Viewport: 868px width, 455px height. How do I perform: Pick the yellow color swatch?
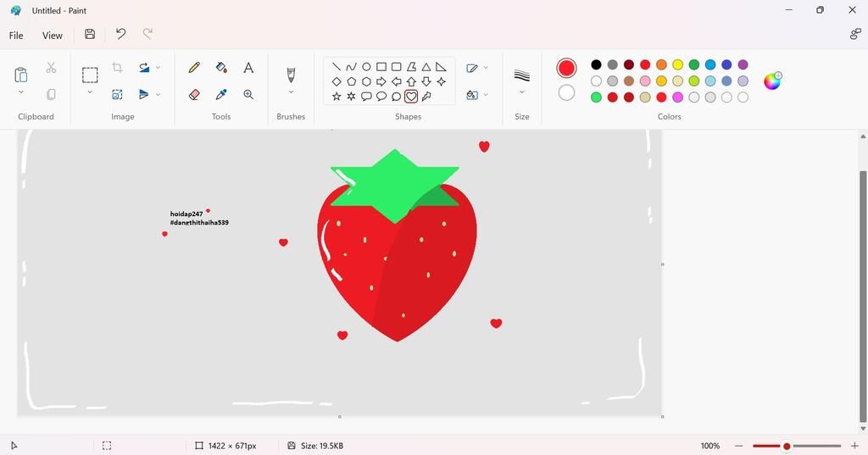click(x=677, y=64)
